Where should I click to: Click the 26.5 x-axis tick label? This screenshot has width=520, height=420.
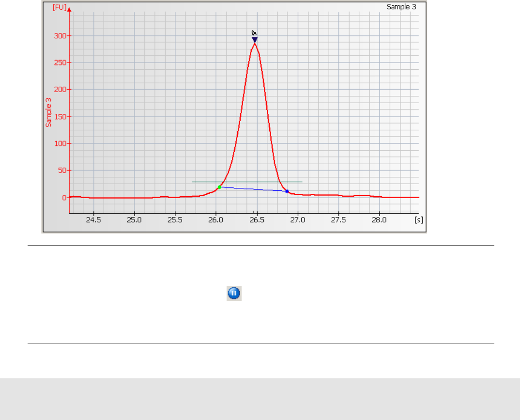point(257,220)
